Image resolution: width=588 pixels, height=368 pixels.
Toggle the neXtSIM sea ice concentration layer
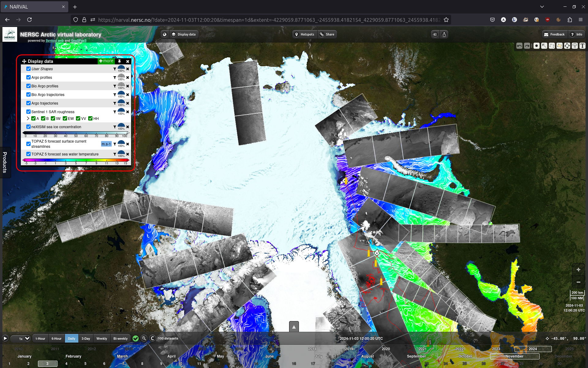[x=28, y=126]
